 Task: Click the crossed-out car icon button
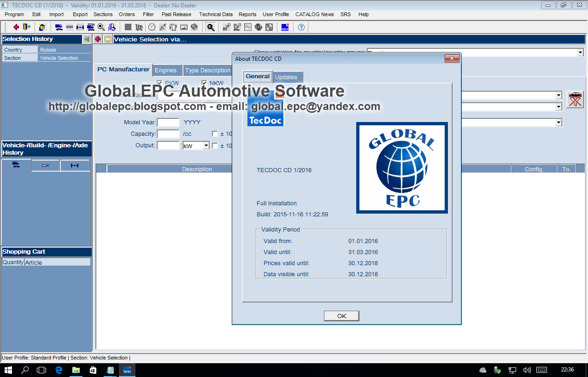coord(575,99)
